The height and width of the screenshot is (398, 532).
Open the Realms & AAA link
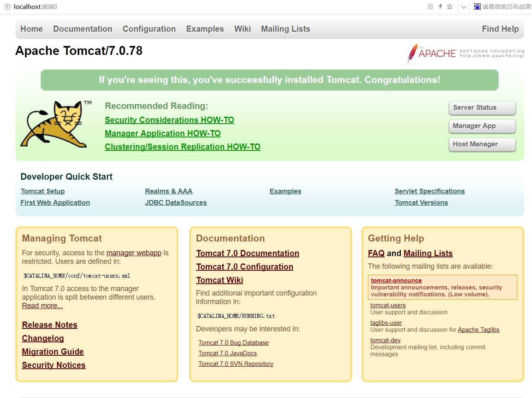click(x=169, y=191)
